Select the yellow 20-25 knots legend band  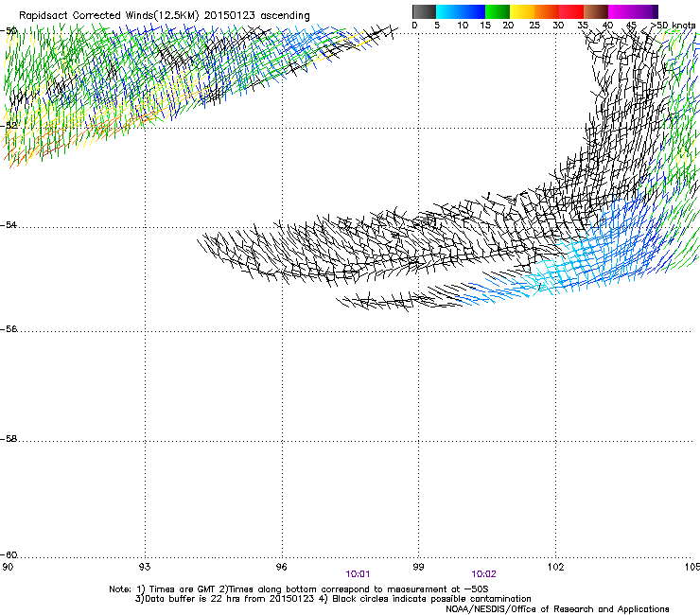coord(522,11)
